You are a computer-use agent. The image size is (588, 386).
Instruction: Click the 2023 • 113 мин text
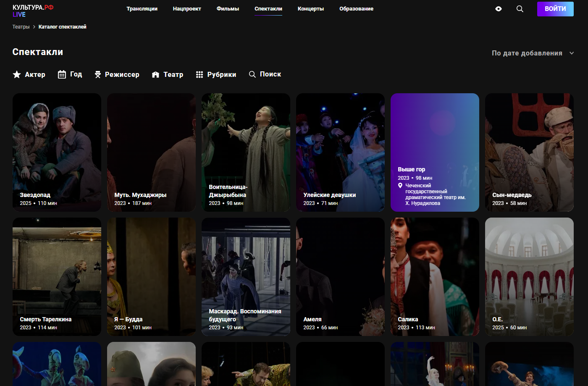point(416,328)
